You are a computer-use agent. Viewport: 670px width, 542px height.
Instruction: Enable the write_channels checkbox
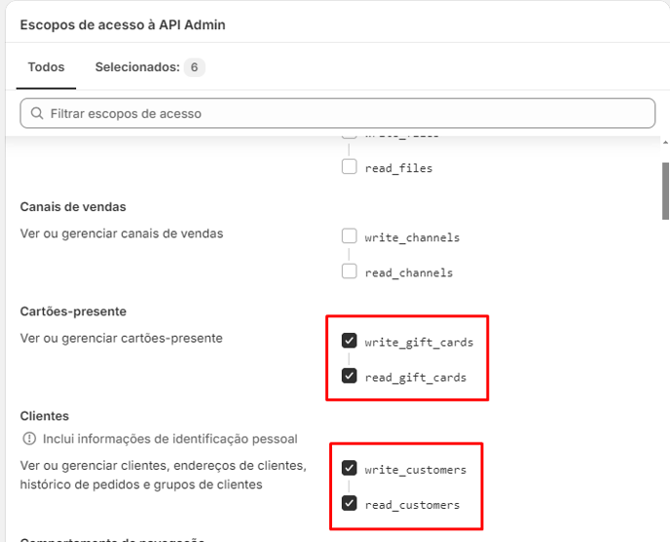[349, 237]
